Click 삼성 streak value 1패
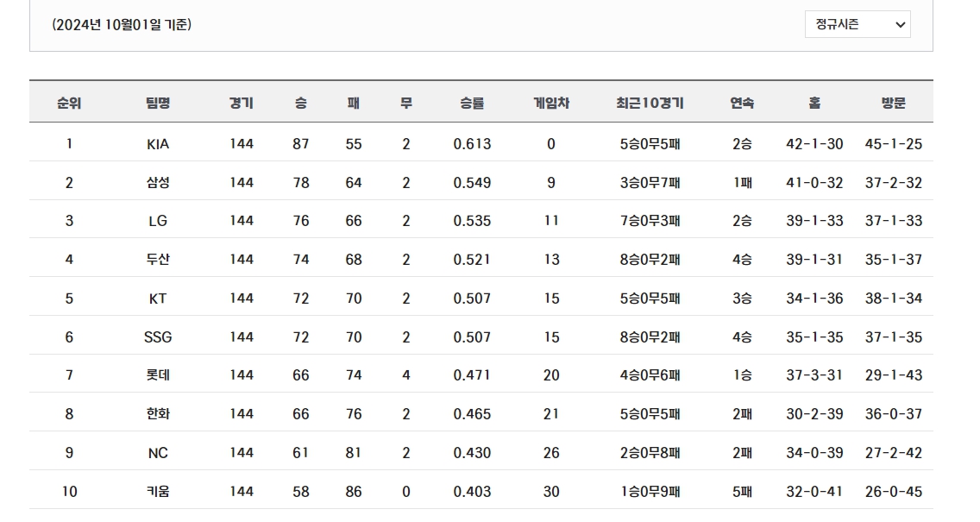980x522 pixels. (743, 183)
